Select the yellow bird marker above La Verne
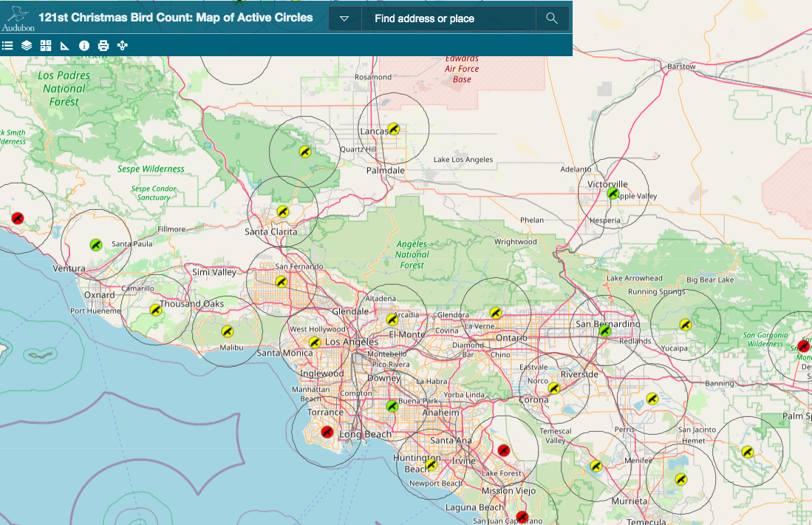Image resolution: width=812 pixels, height=525 pixels. click(496, 313)
